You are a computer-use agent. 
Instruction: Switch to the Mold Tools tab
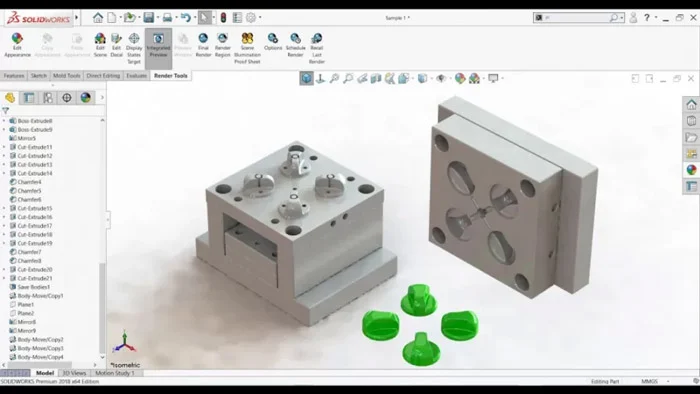[x=67, y=76]
